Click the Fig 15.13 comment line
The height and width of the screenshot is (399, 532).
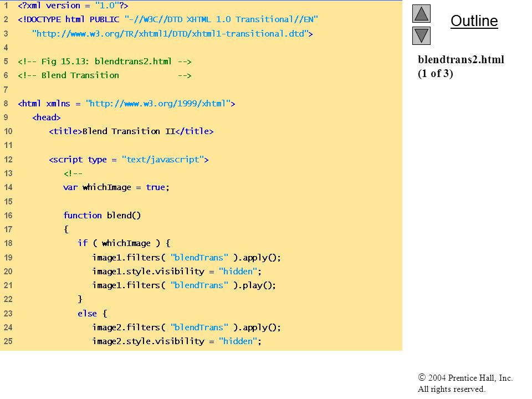click(105, 62)
